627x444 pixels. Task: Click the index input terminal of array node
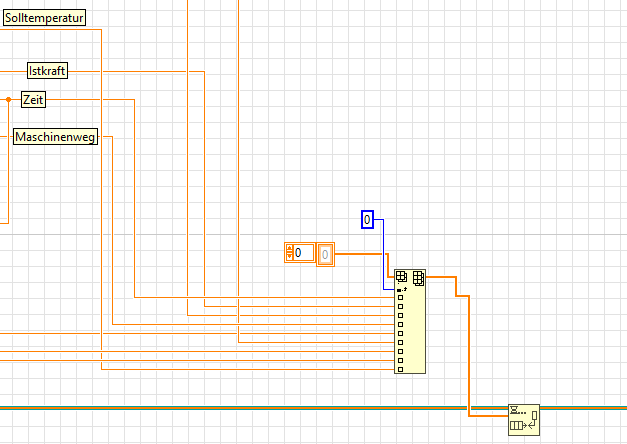point(401,289)
